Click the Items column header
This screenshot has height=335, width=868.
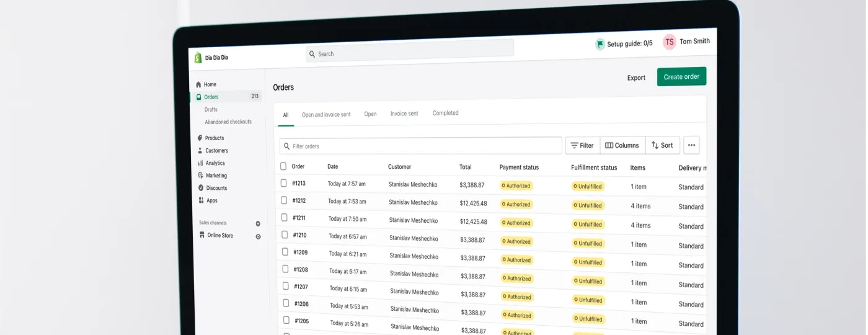[x=638, y=167]
